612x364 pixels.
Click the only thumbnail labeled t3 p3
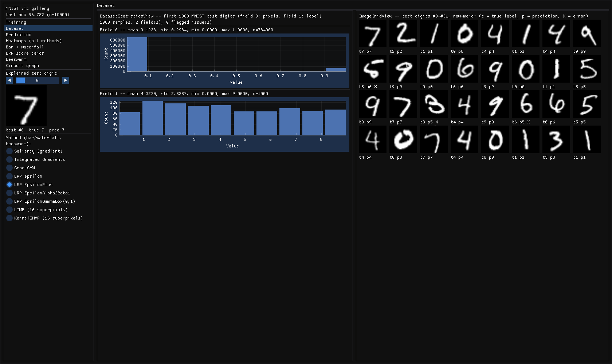pyautogui.click(x=556, y=139)
